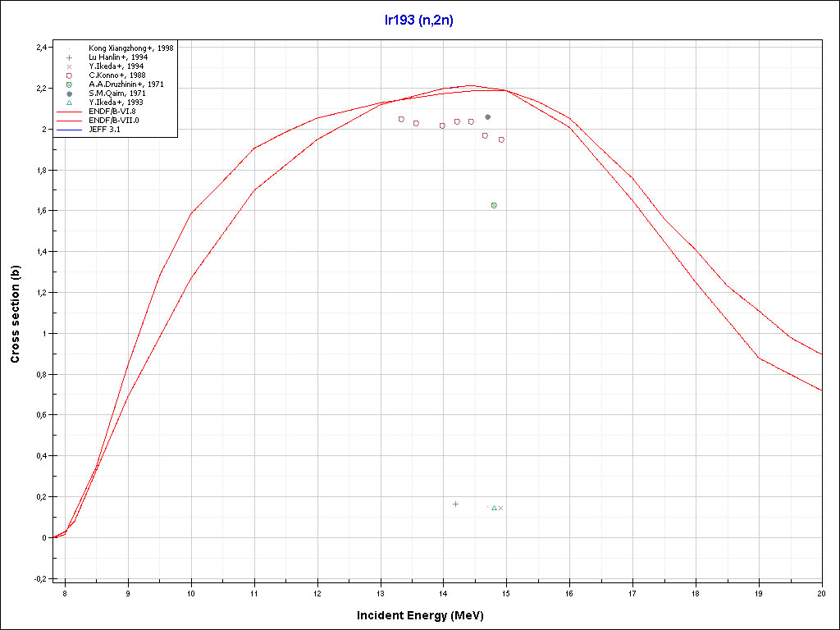The image size is (840, 630).
Task: Select the gray filled-circle S.M.Qaim data point
Action: pos(488,117)
